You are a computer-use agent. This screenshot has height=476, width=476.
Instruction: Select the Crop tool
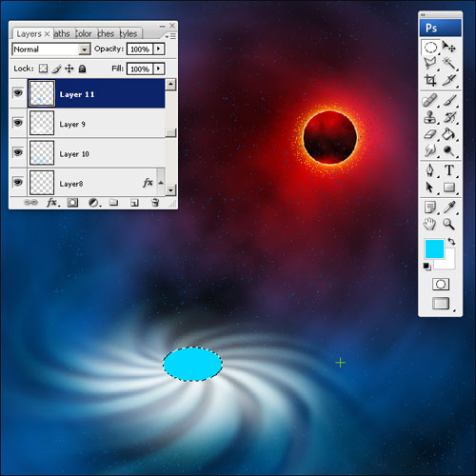(430, 80)
